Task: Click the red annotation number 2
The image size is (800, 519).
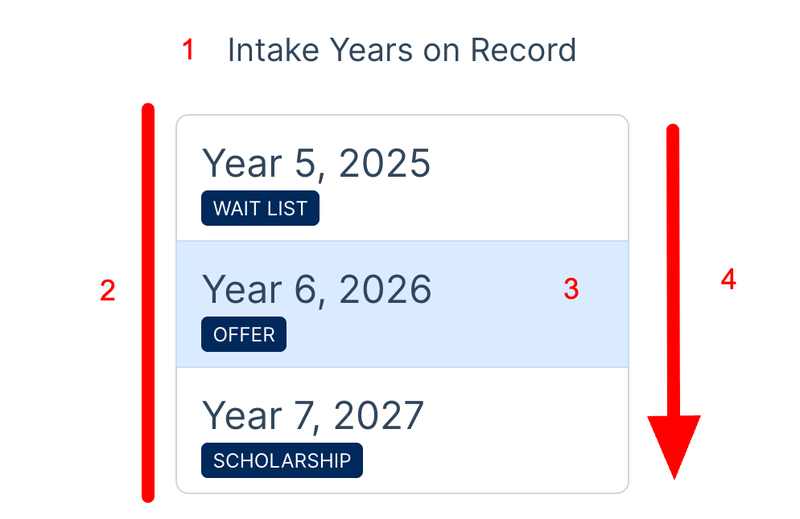Action: 107,291
